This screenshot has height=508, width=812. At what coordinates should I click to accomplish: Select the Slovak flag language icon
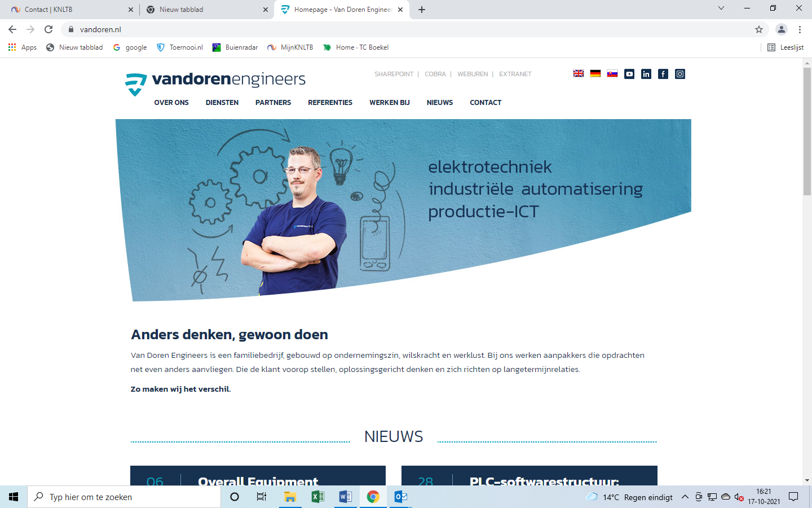tap(612, 73)
